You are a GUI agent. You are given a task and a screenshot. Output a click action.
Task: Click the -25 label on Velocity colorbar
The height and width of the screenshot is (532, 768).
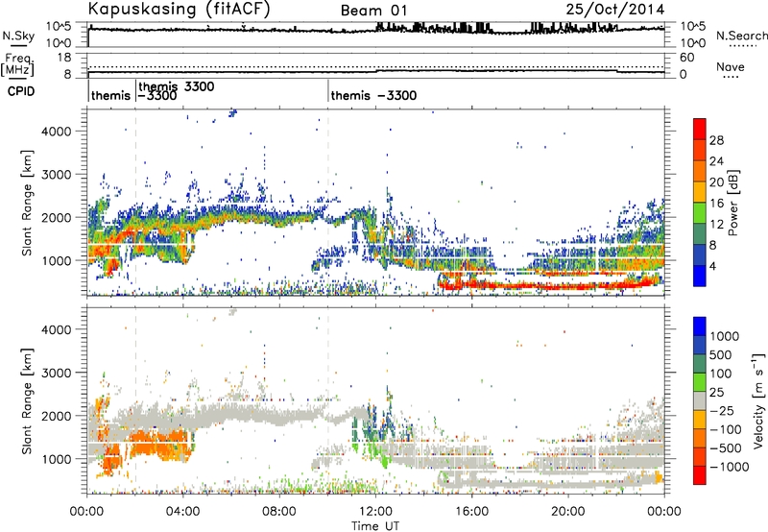click(x=725, y=410)
